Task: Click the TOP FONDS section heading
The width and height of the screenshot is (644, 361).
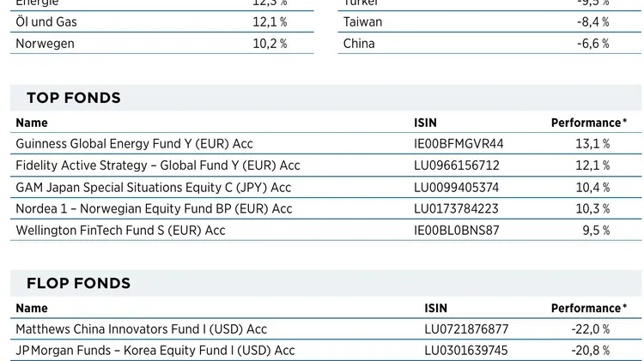Action: (x=74, y=98)
